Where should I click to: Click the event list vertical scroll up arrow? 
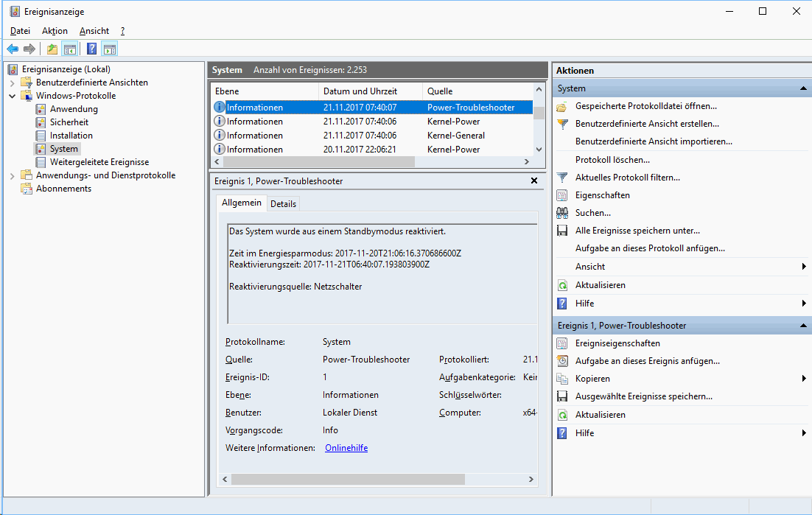pyautogui.click(x=539, y=90)
